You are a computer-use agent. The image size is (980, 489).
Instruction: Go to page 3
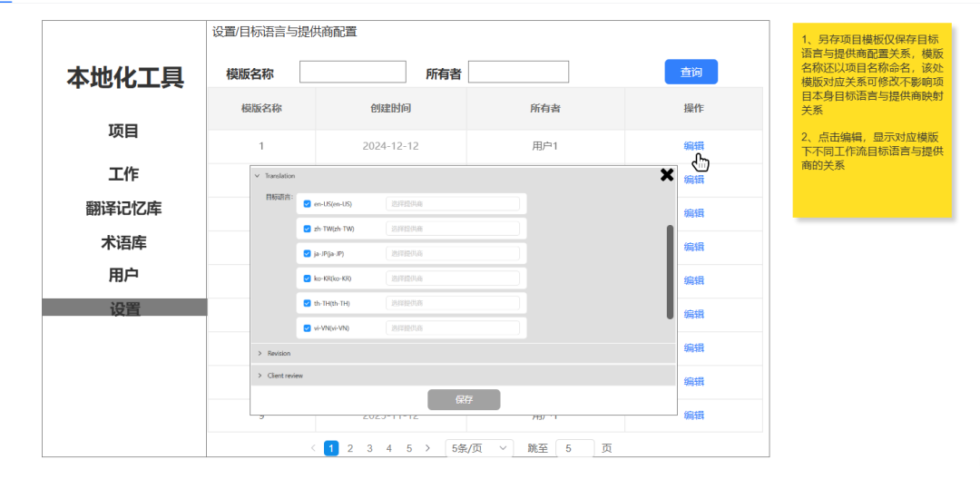click(x=370, y=448)
